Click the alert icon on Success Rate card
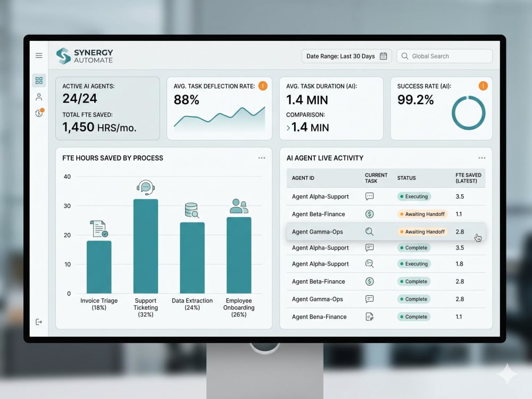 483,86
